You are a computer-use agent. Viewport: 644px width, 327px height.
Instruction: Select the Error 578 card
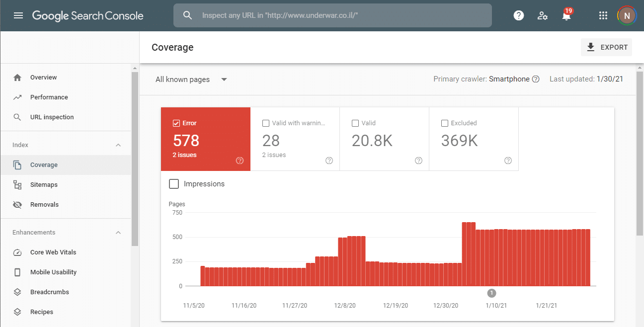pyautogui.click(x=206, y=139)
